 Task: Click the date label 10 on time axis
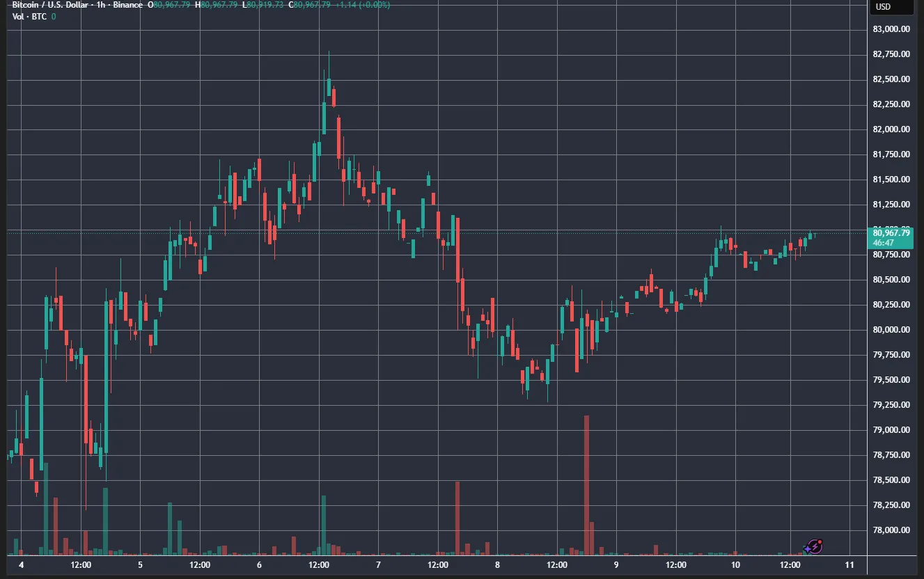(x=735, y=565)
